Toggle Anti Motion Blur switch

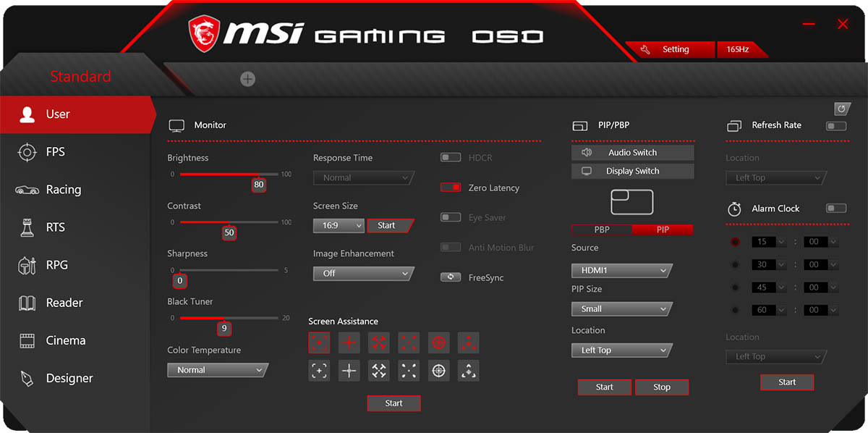click(451, 248)
